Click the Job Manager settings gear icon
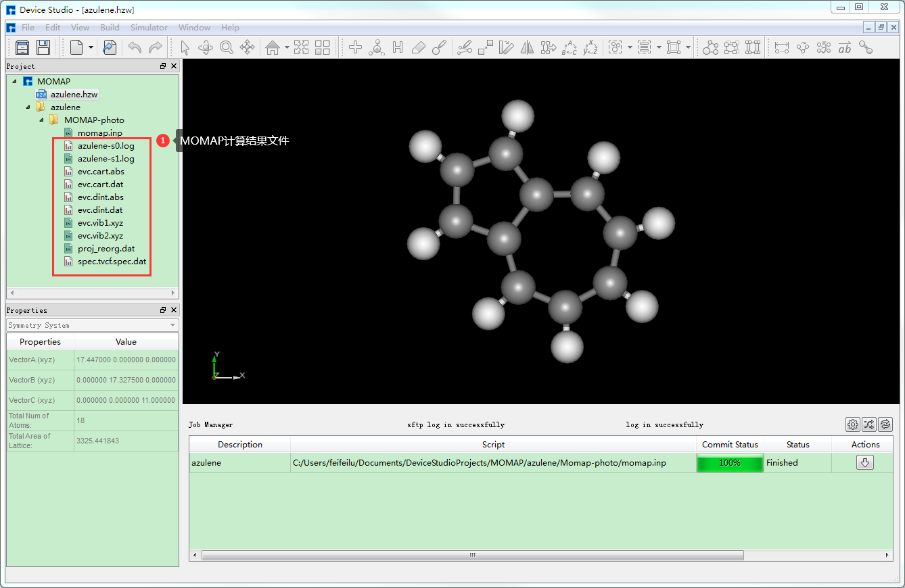This screenshot has height=588, width=905. (852, 424)
